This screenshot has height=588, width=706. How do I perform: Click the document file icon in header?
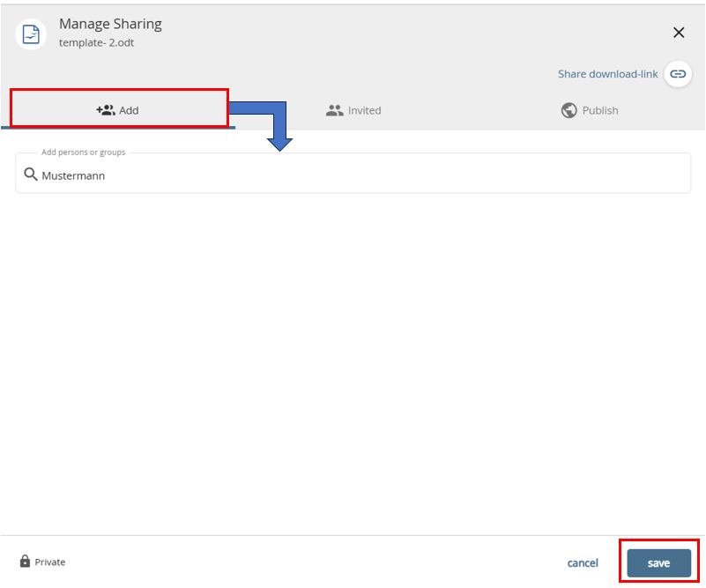[32, 33]
